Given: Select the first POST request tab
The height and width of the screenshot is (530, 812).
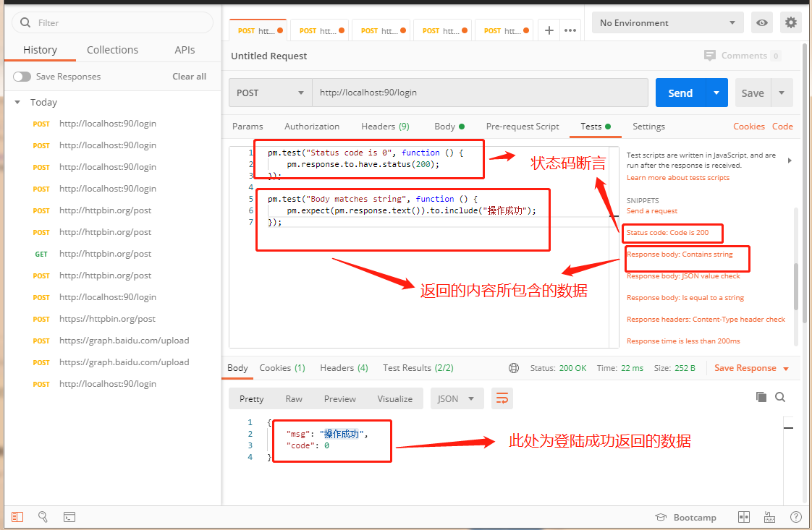Looking at the screenshot, I should click(x=259, y=30).
